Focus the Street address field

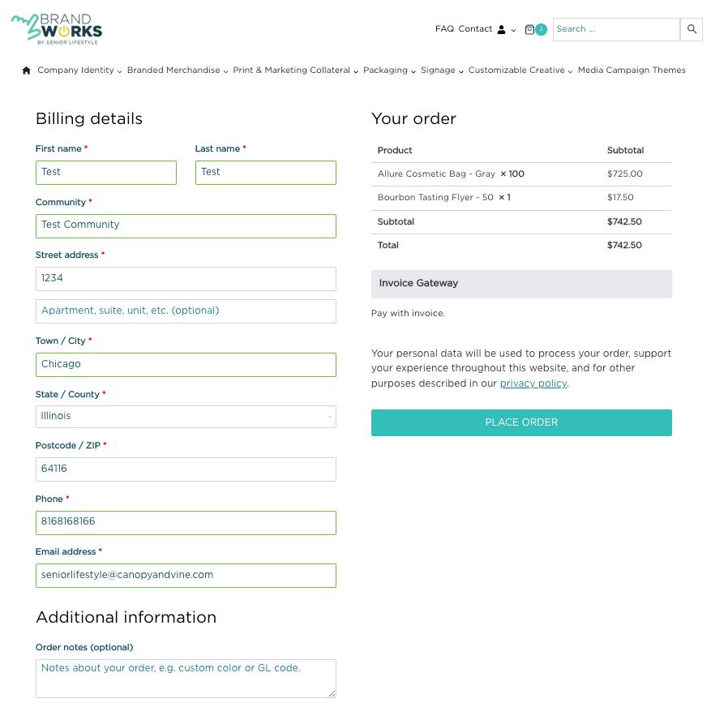pos(186,279)
